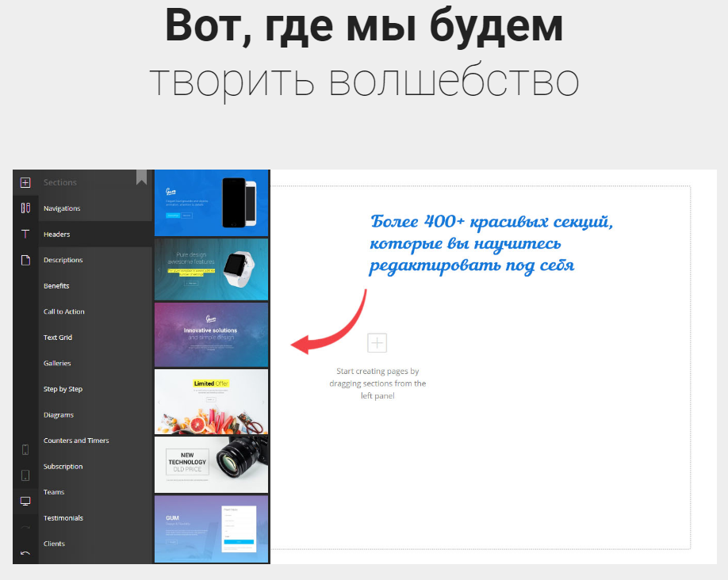The image size is (728, 580).
Task: Choose the Galleries category
Action: pyautogui.click(x=57, y=363)
